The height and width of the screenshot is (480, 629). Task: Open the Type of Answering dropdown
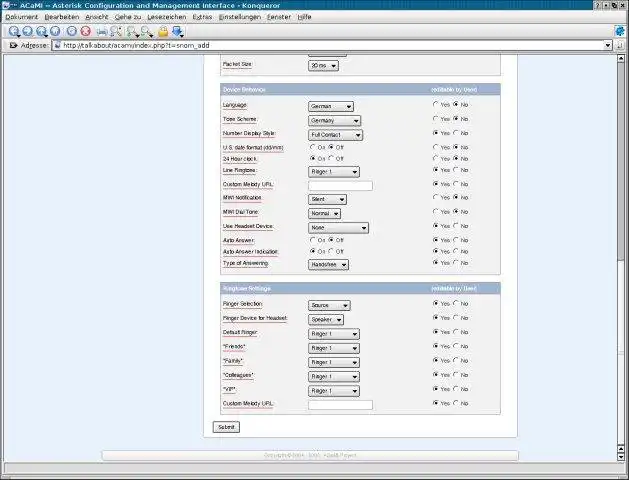(x=329, y=265)
